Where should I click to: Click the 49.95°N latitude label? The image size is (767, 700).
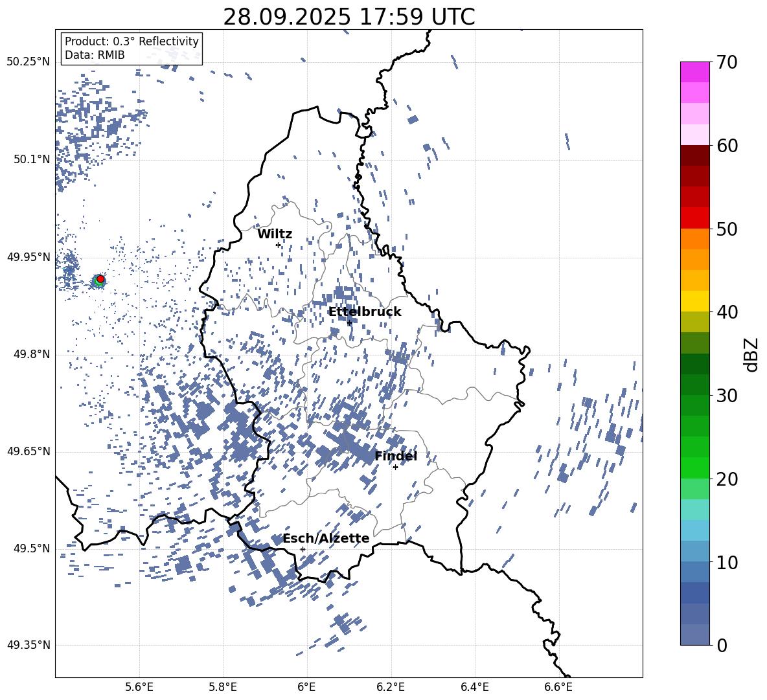click(29, 257)
